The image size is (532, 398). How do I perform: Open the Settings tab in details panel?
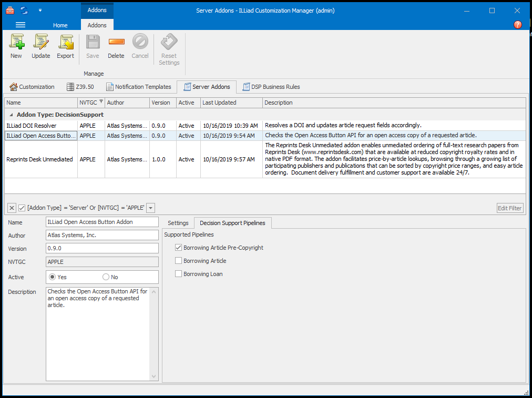[178, 223]
